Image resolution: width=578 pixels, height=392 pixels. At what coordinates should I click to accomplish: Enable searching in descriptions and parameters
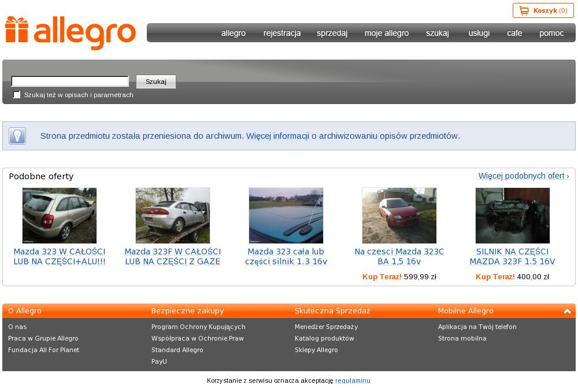pos(17,95)
